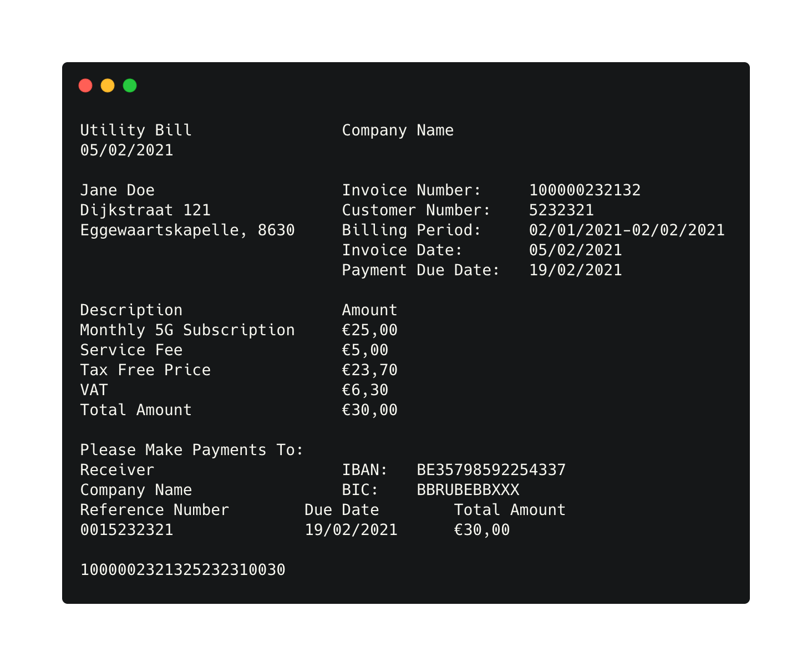Select the amount €23,70

369,370
